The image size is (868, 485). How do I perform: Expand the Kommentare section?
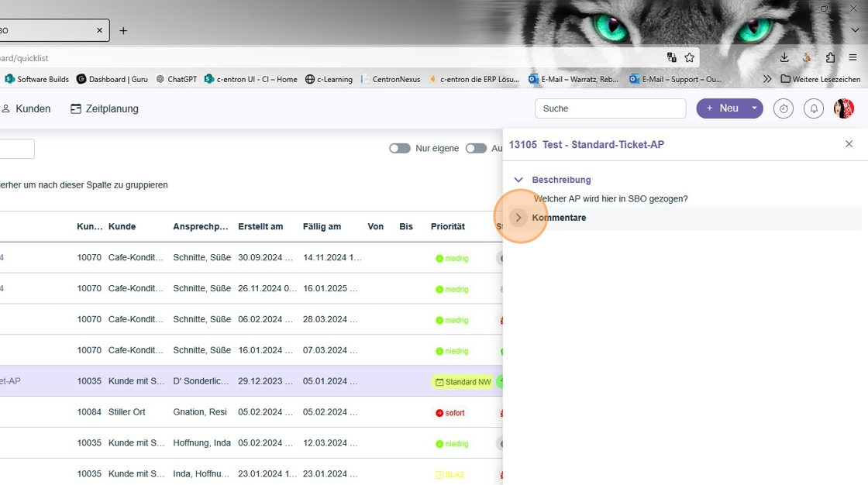point(519,218)
